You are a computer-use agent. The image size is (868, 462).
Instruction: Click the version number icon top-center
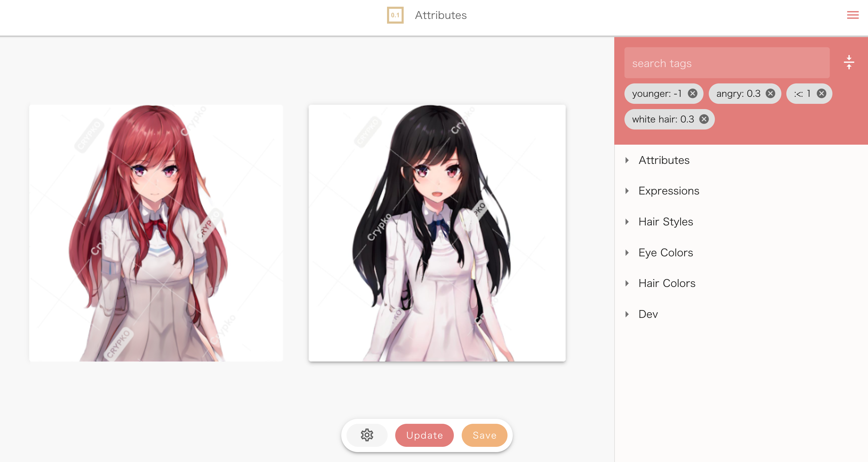[394, 15]
